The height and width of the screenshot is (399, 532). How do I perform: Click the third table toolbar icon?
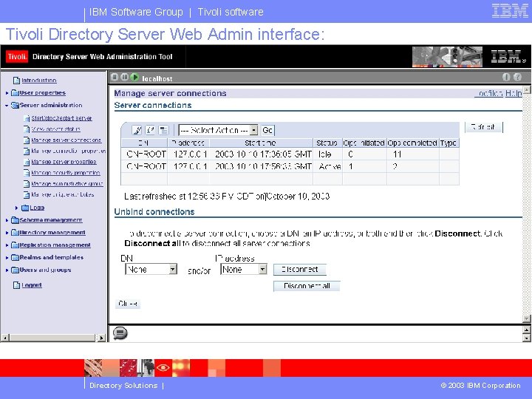(163, 130)
